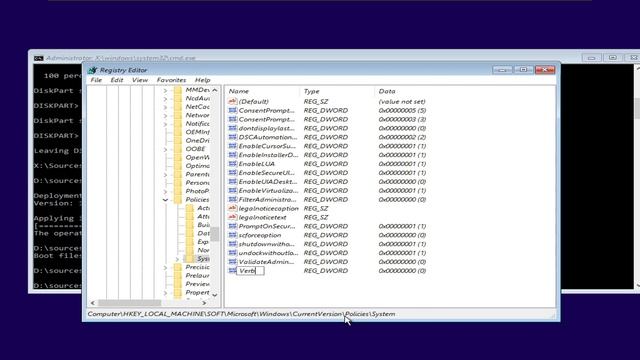
Task: Select the OpenW tree key
Action: coord(198,157)
